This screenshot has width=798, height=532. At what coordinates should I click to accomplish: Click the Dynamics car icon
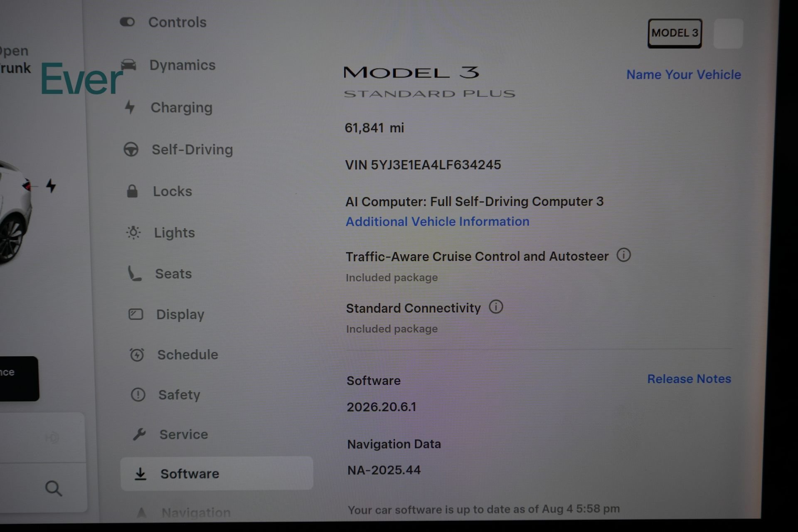(128, 64)
